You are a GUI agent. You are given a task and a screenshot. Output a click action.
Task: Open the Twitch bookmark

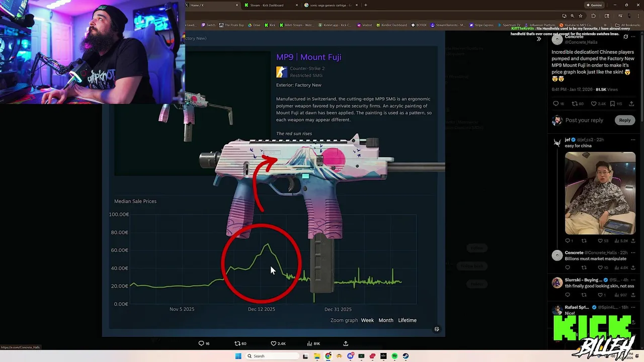[x=208, y=25]
